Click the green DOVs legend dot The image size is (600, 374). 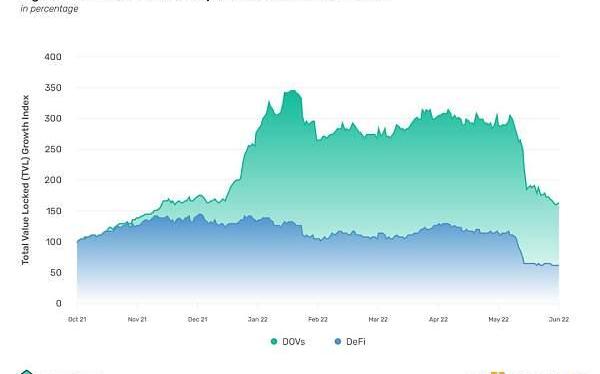click(274, 341)
